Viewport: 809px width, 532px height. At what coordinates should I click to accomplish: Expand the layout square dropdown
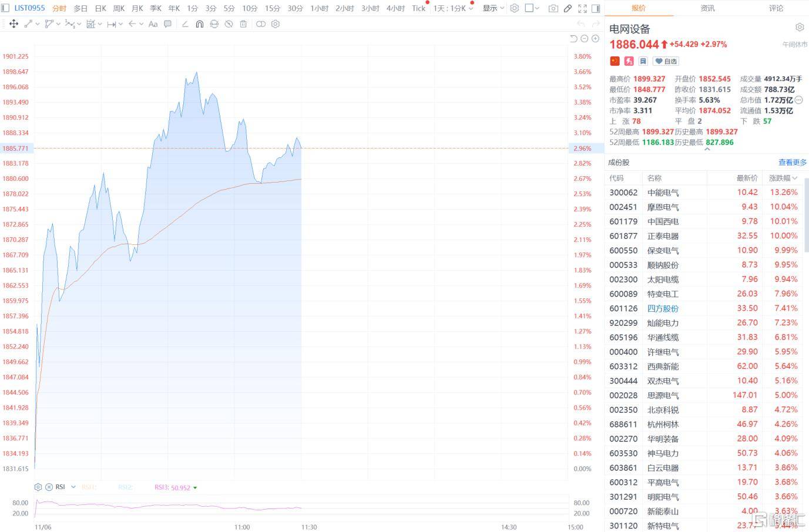click(536, 8)
